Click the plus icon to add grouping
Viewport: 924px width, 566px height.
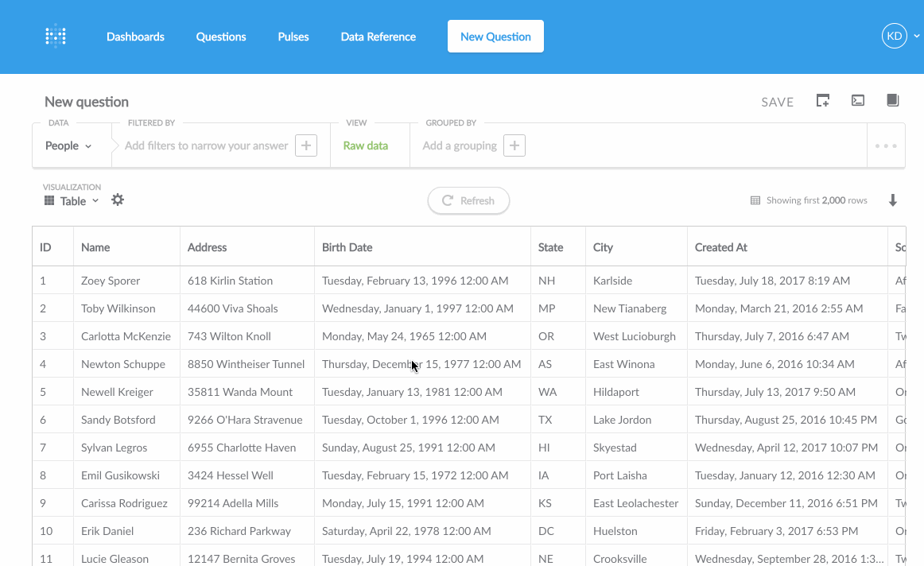(x=514, y=145)
